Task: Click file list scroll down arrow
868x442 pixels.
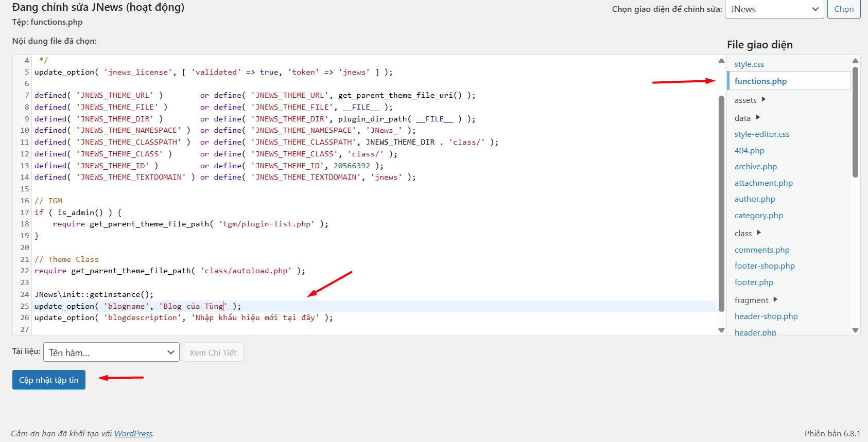Action: point(855,330)
